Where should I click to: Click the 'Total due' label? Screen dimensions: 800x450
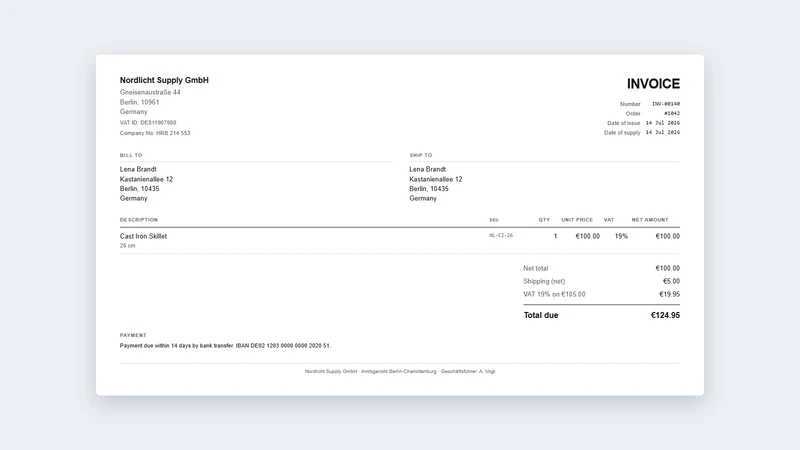(541, 315)
